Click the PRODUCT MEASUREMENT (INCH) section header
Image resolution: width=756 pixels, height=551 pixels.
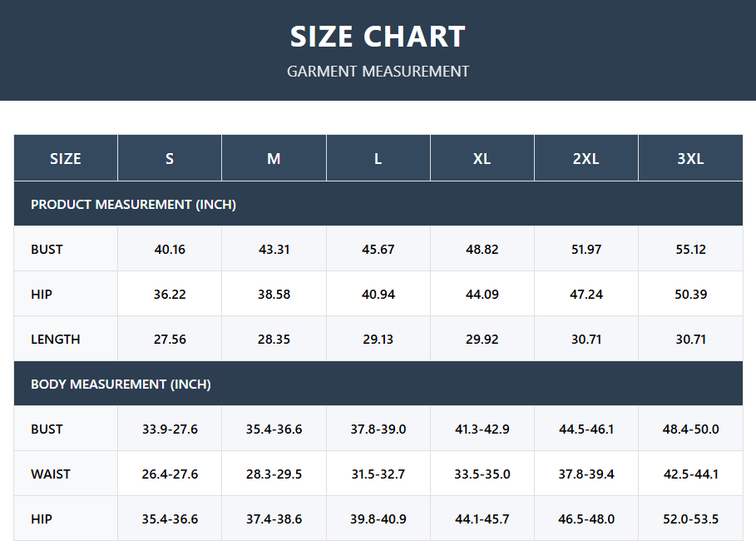(133, 204)
